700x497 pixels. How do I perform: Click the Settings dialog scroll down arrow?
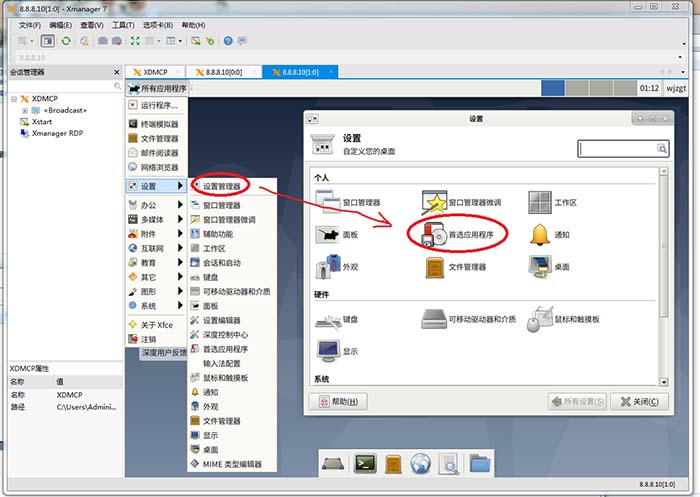664,382
